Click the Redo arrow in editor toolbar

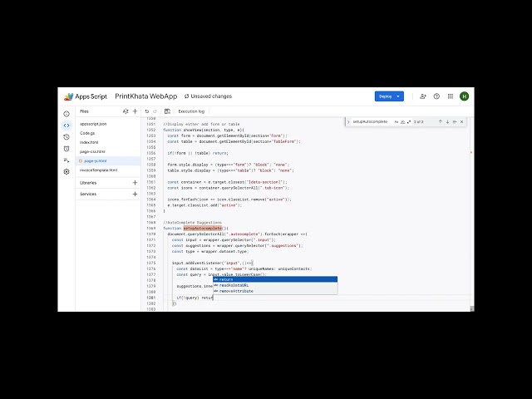tap(155, 111)
